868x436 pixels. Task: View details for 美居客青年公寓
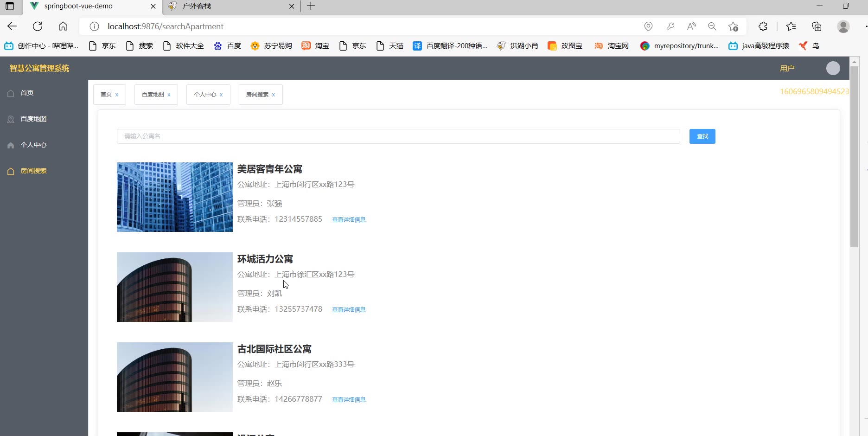pyautogui.click(x=349, y=220)
